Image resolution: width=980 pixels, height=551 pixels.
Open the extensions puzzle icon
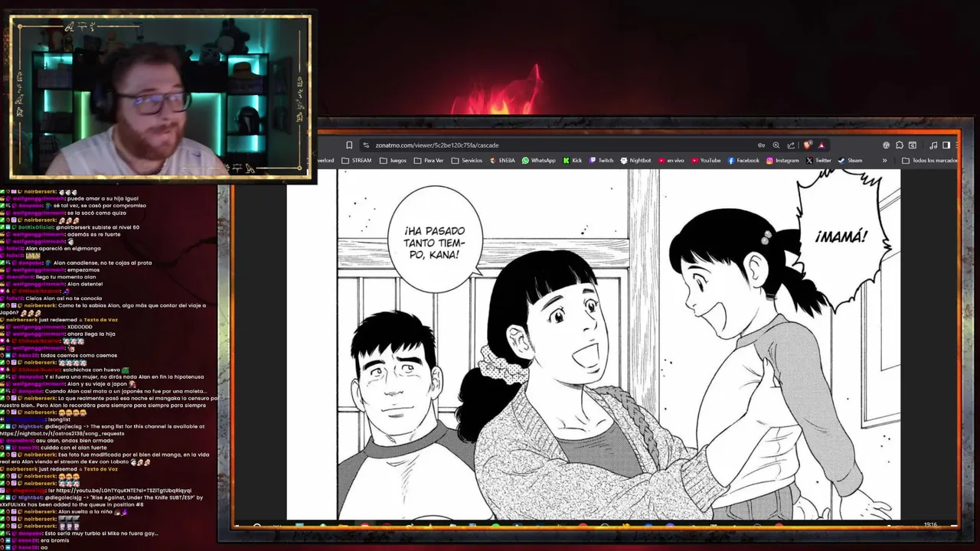900,145
